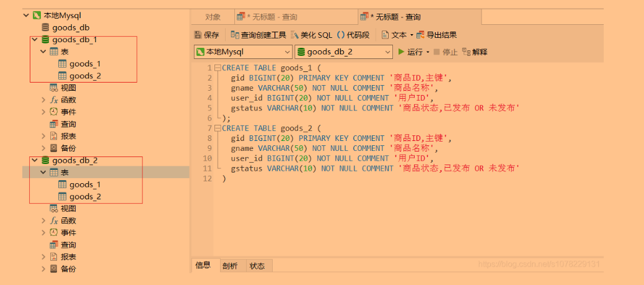
Task: Open 查询创建工具 query builder
Action: (258, 35)
